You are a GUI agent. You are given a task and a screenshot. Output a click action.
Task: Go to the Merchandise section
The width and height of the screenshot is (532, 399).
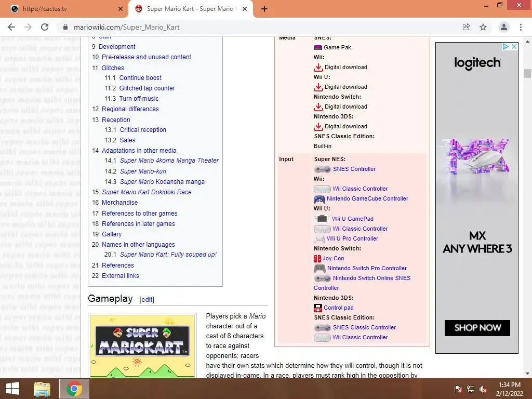120,203
